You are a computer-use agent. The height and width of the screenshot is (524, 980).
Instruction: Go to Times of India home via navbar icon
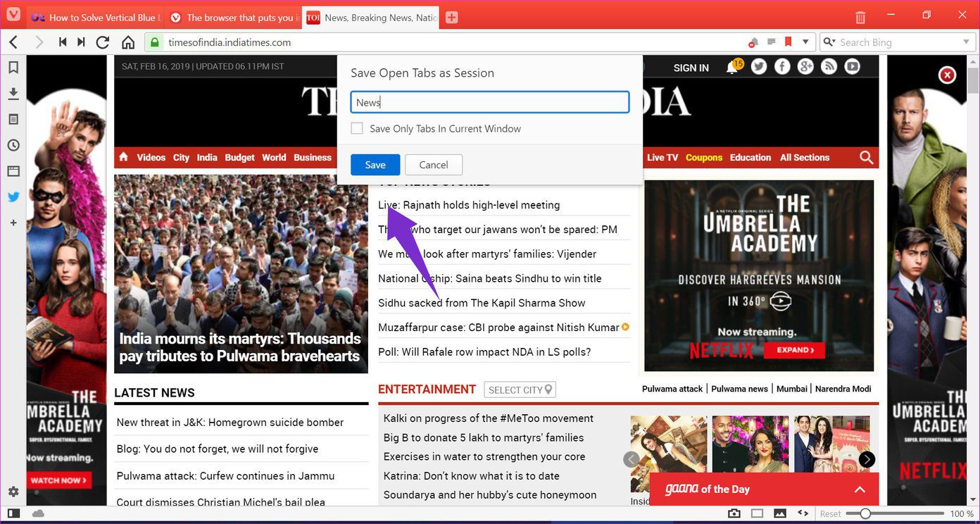pyautogui.click(x=124, y=157)
